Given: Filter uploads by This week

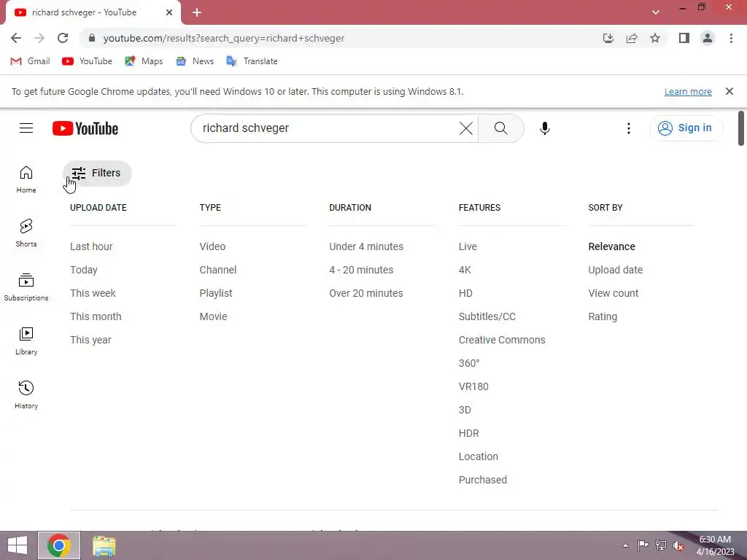Looking at the screenshot, I should (x=93, y=293).
